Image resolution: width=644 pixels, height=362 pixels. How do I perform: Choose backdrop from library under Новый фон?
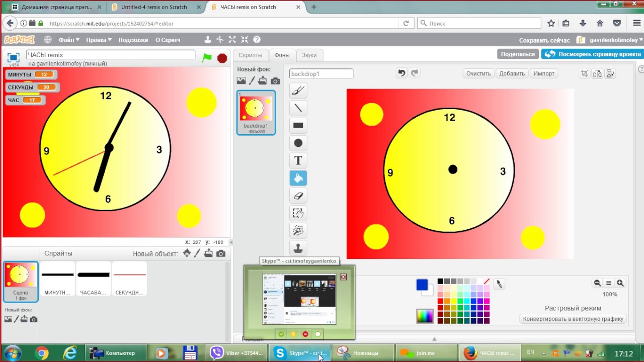point(242,80)
